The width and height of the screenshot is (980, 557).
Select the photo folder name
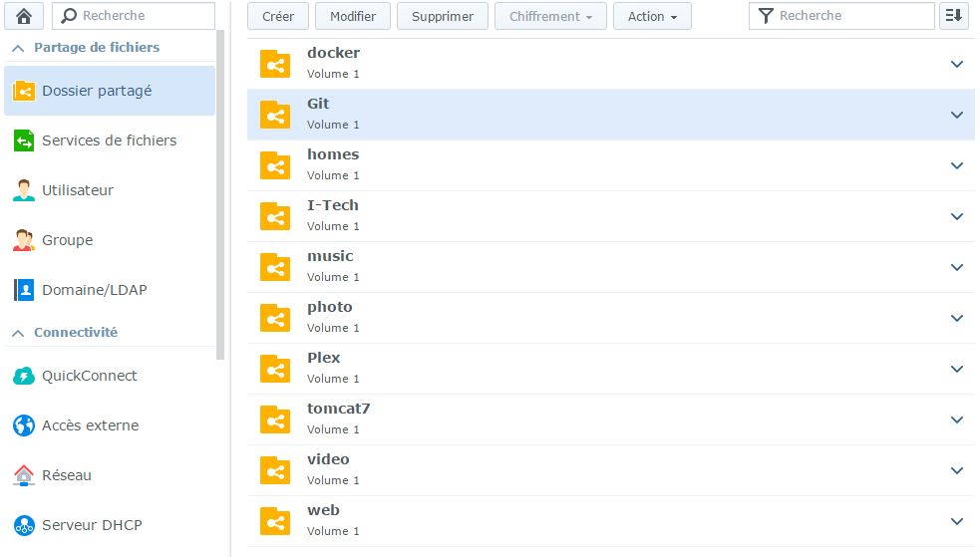tap(329, 307)
